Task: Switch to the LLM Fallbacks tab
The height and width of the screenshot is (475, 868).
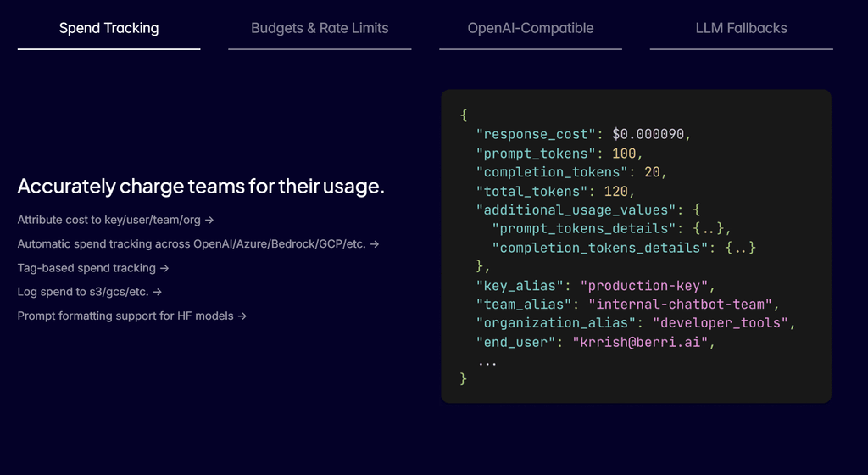Action: point(741,28)
